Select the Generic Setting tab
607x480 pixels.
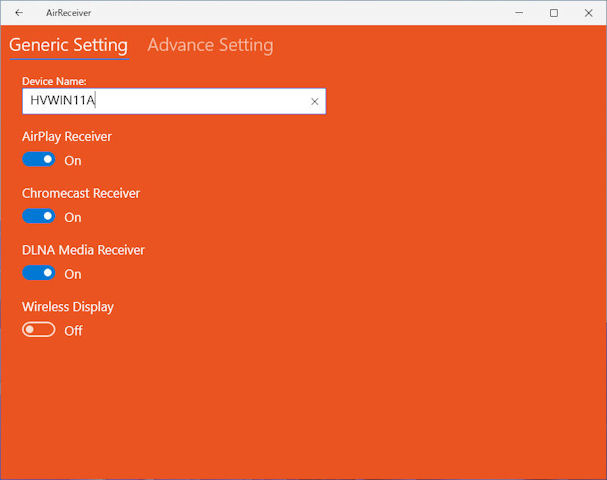click(x=69, y=45)
